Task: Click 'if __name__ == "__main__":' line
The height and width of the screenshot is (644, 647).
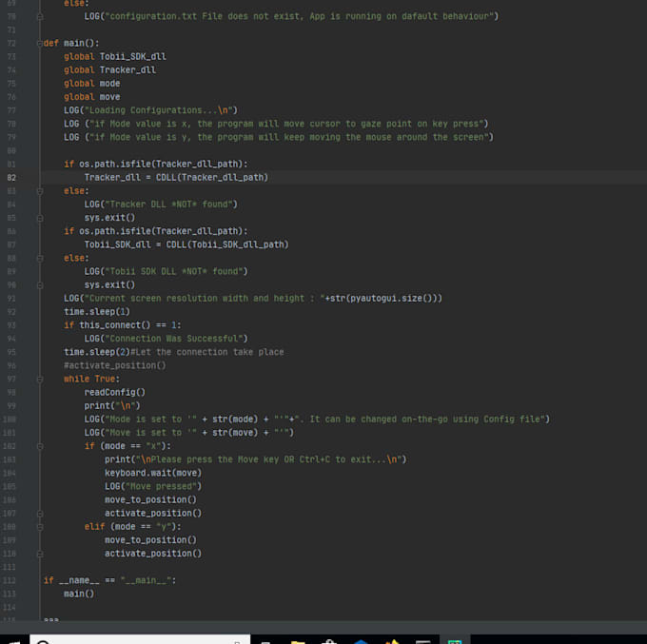Action: (x=109, y=581)
